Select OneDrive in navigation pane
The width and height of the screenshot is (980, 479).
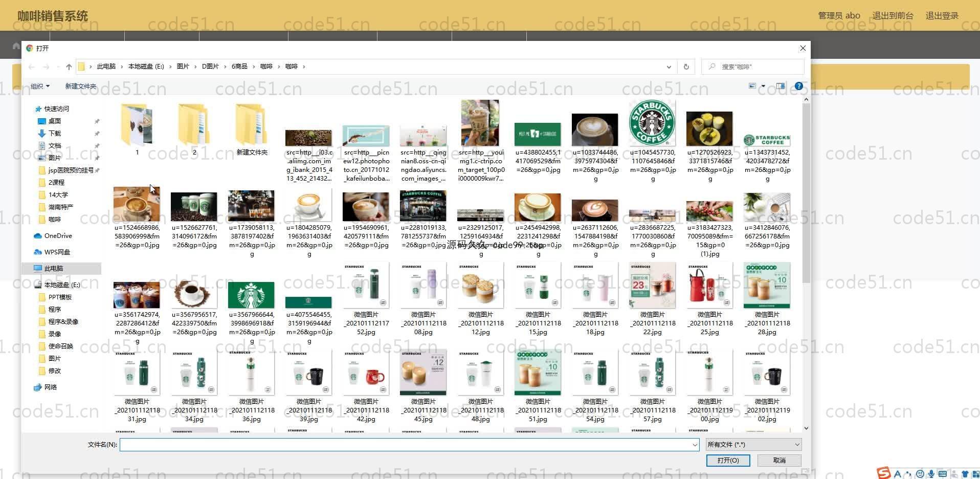click(x=58, y=236)
